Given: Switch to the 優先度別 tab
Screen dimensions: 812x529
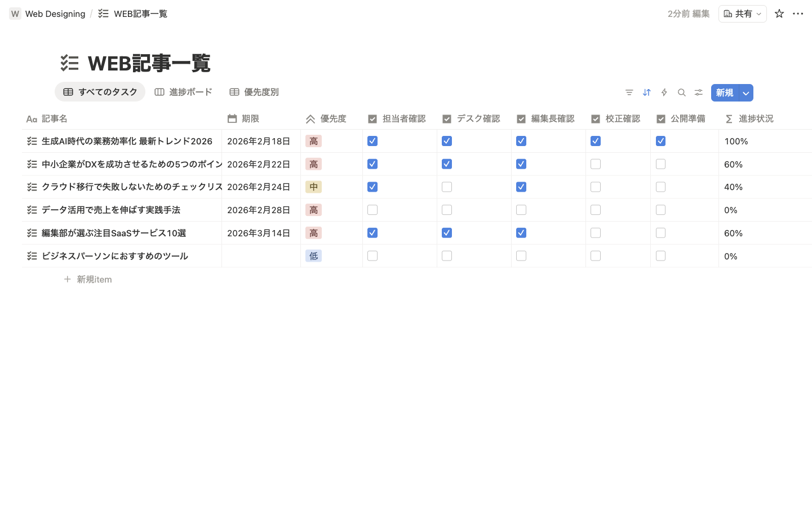Looking at the screenshot, I should tap(254, 92).
